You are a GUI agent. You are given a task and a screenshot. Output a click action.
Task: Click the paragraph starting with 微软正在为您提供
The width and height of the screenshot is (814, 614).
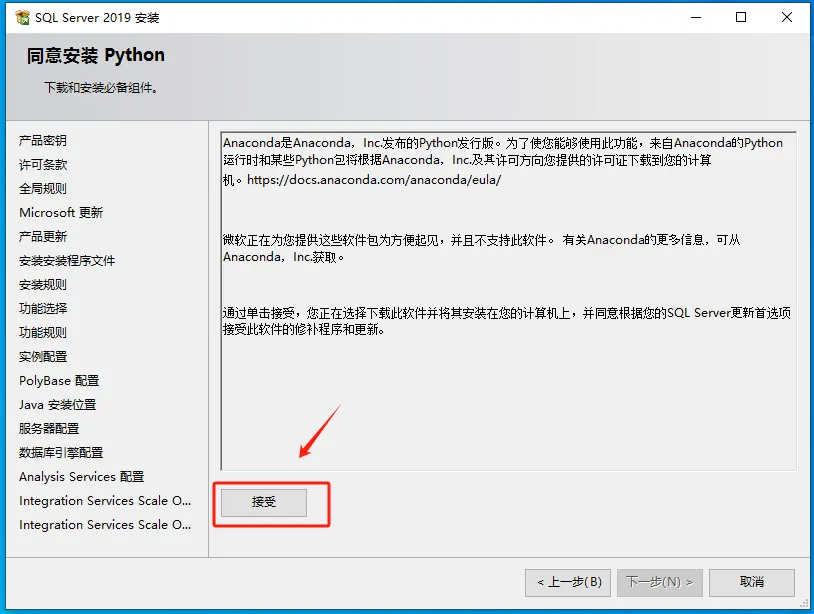[482, 248]
